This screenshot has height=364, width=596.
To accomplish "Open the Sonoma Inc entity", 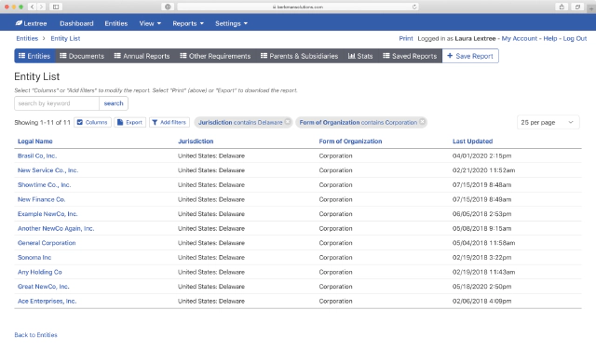I will 34,257.
